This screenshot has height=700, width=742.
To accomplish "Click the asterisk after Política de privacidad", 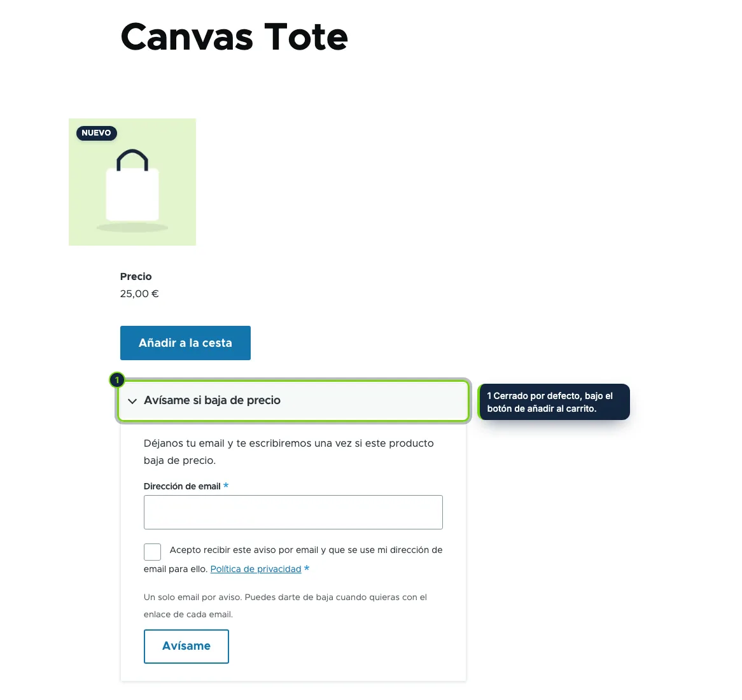I will 307,568.
